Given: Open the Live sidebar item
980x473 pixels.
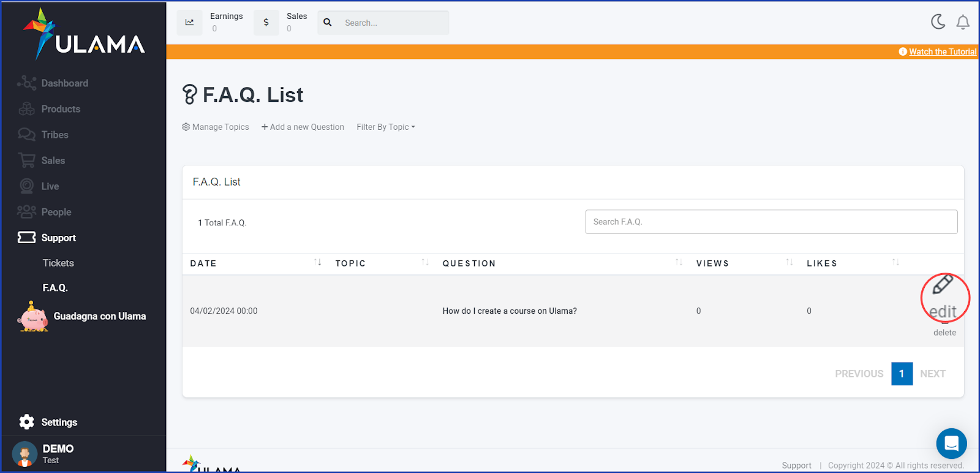Looking at the screenshot, I should (39, 186).
